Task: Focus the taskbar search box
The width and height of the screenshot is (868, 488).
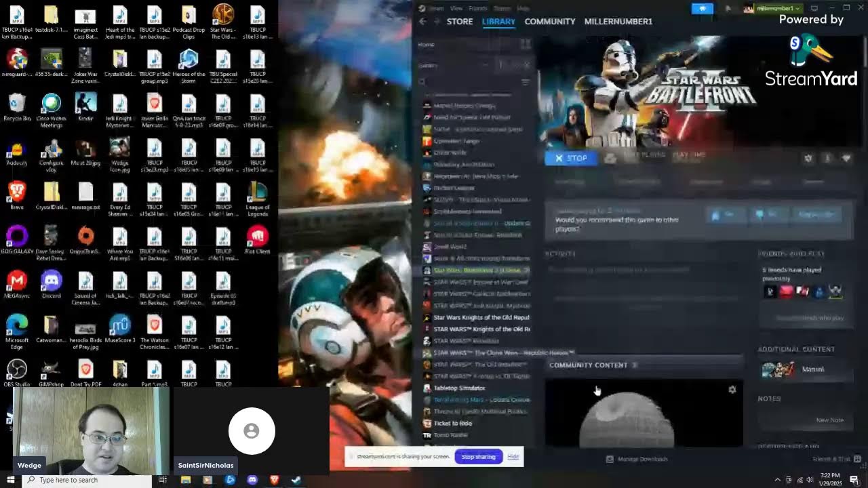Action: pos(87,480)
